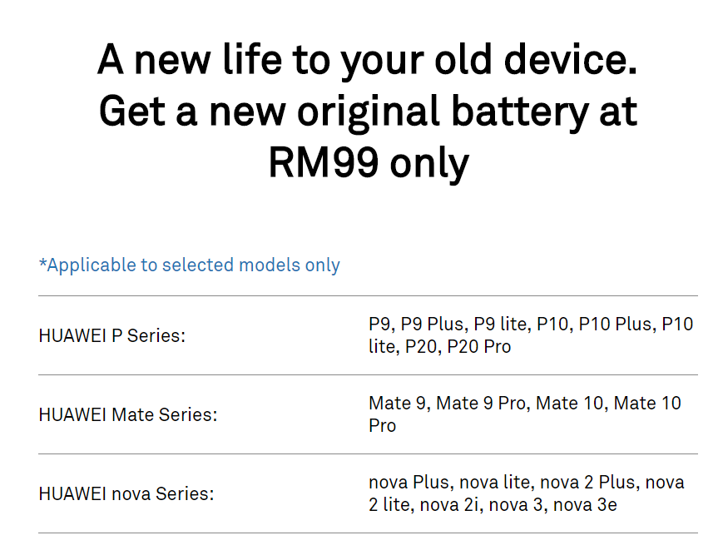Viewport: 728px width, 560px height.
Task: Click the word "battery" in the headline
Action: (x=522, y=112)
